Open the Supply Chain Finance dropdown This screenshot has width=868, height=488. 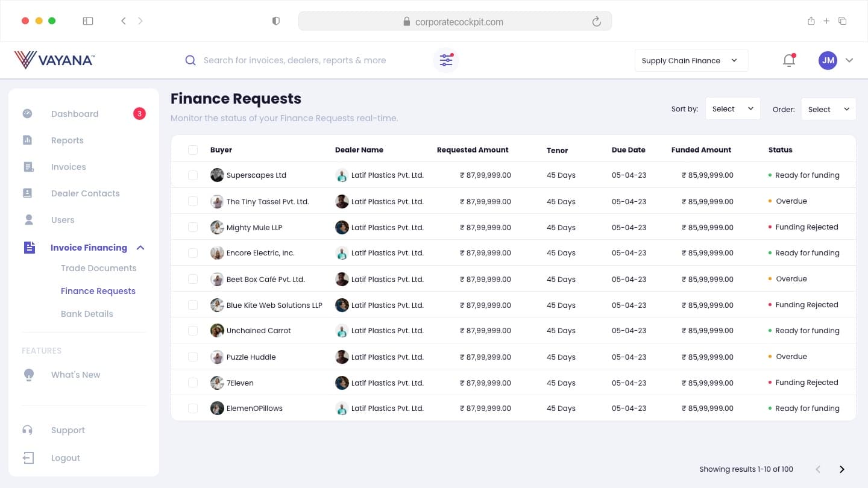691,60
